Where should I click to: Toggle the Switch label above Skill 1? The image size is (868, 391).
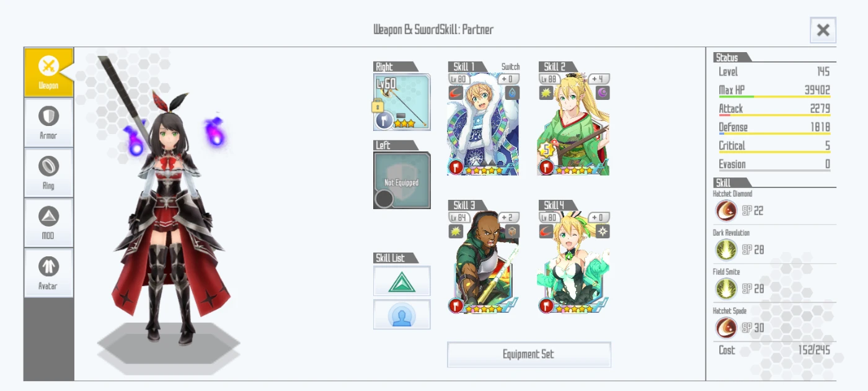tap(510, 66)
